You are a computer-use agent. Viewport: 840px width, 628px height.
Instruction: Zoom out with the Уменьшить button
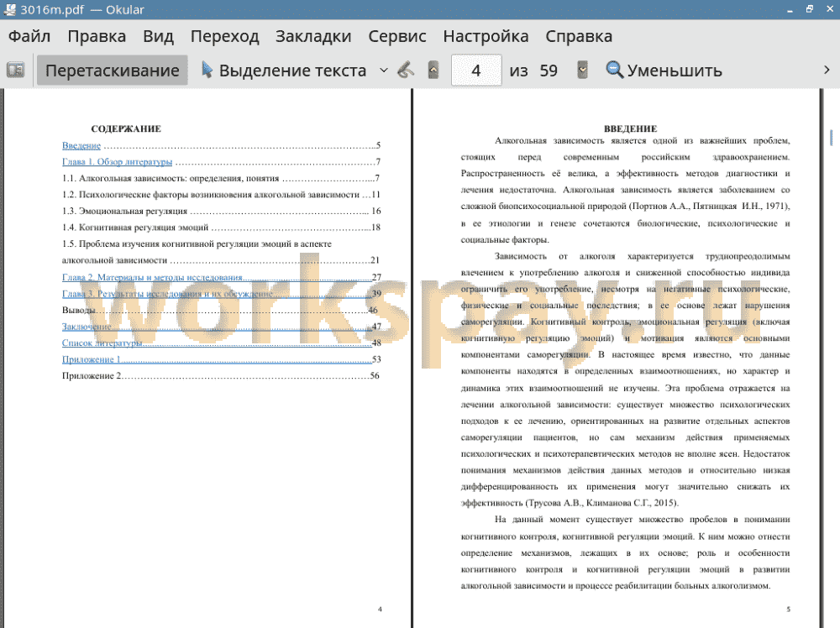point(664,71)
